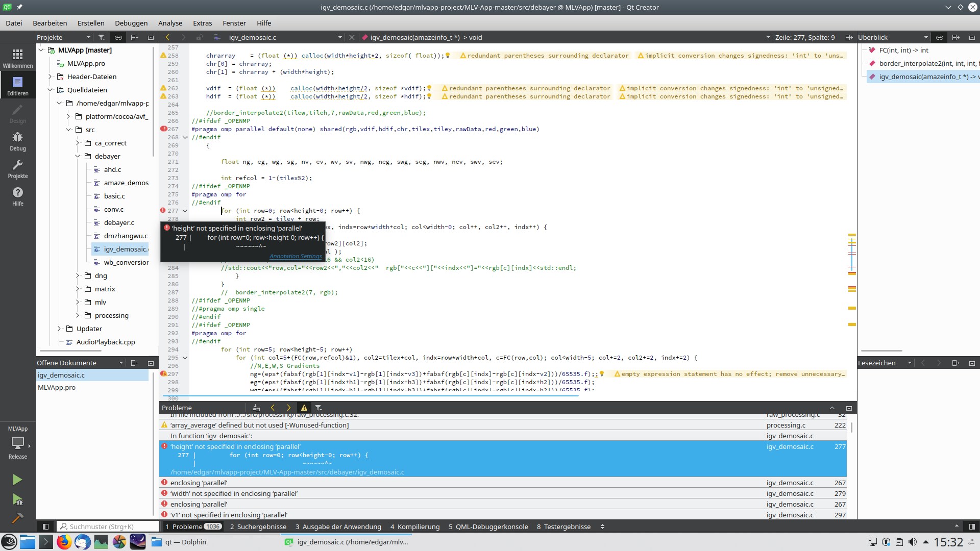Select the 'width' not specified error entry
The image size is (980, 551).
234,493
